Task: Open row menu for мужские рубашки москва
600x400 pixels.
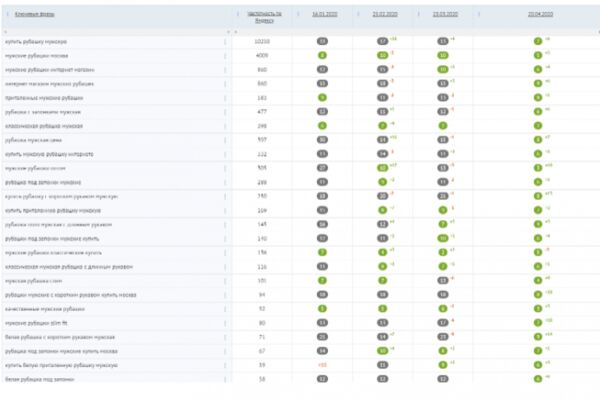Action: [225, 56]
